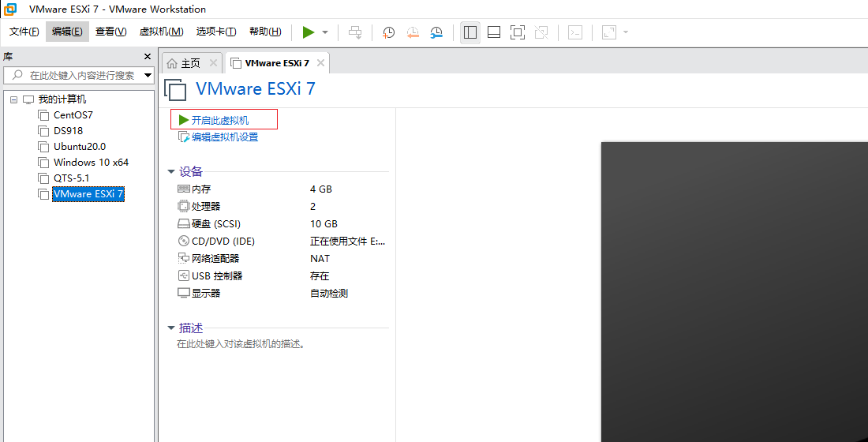Collapse the 描述 section

point(171,328)
